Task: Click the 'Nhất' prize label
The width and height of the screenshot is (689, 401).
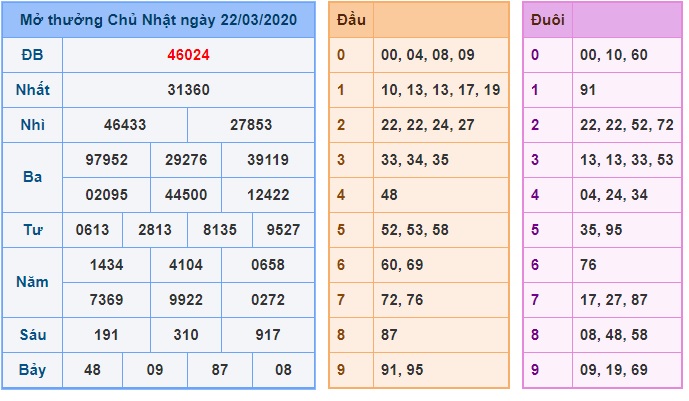Action: [x=33, y=90]
